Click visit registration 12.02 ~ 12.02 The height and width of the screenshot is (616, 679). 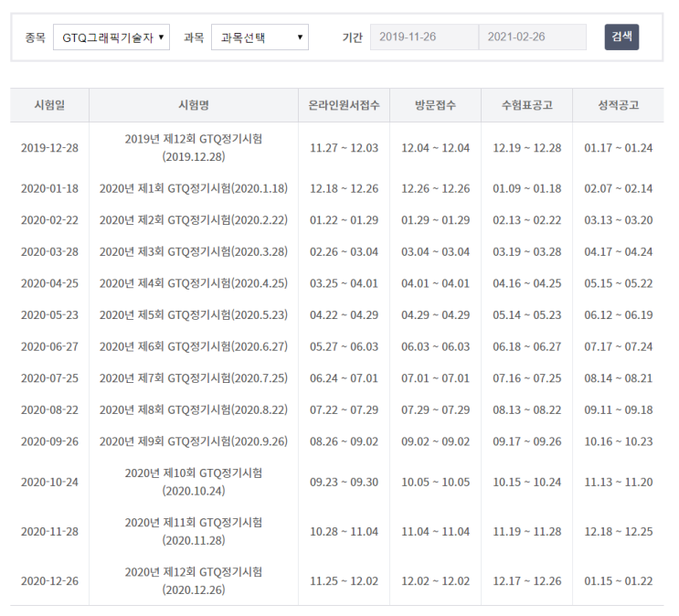[435, 581]
